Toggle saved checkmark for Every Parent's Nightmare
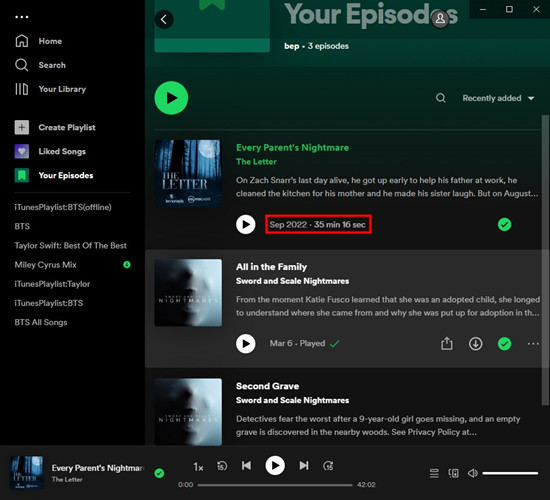The image size is (550, 500). coord(504,225)
